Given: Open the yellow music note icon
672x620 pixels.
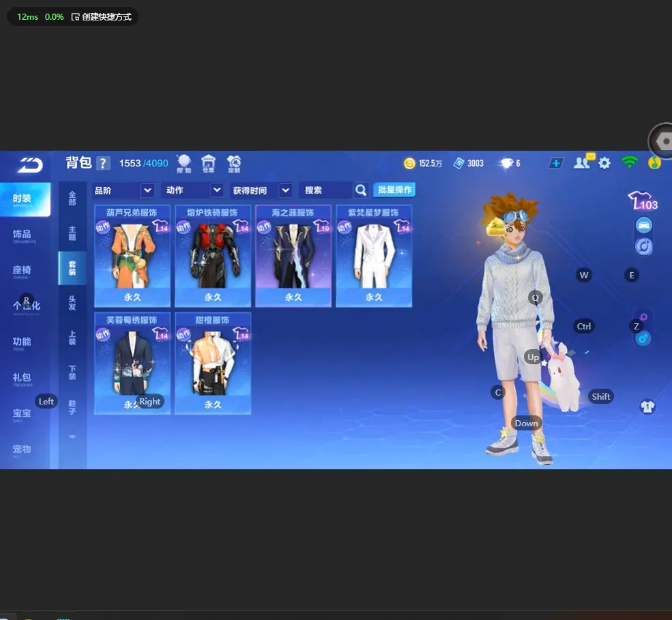Looking at the screenshot, I should (654, 163).
